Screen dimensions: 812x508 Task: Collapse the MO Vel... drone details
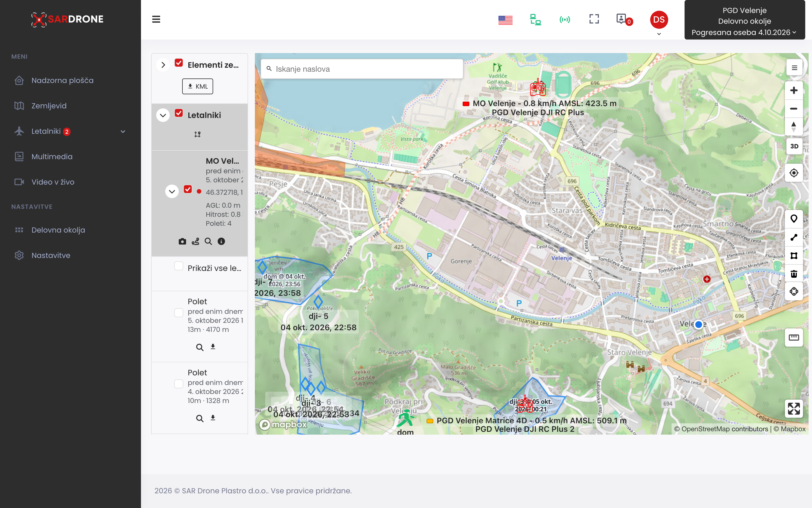172,192
